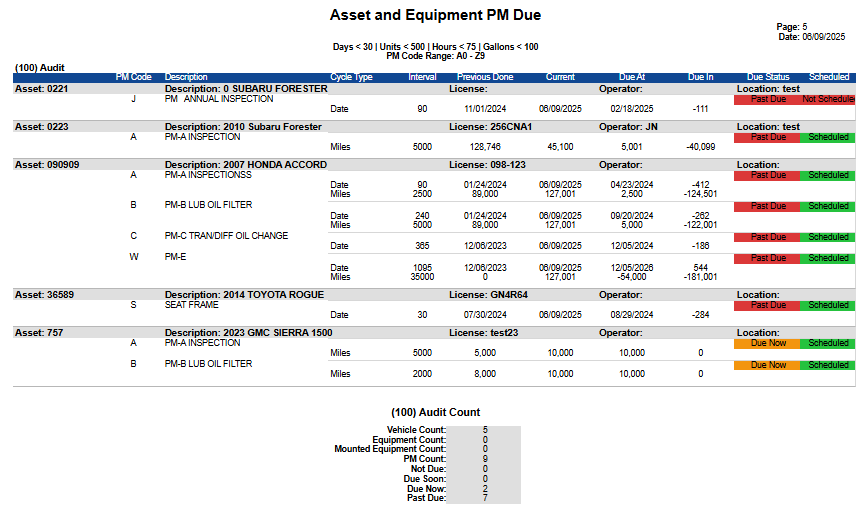
Task: Click the License: 256CNA1 field
Action: (490, 127)
